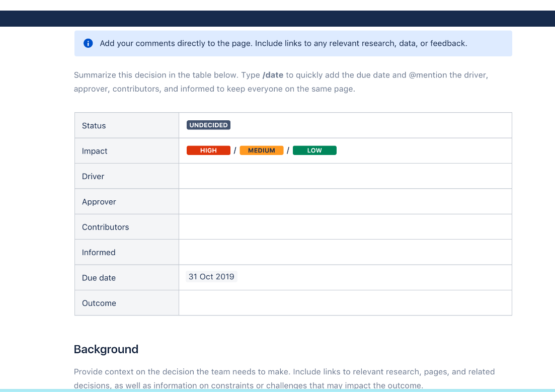Choose the MEDIUM impact label

click(x=262, y=150)
